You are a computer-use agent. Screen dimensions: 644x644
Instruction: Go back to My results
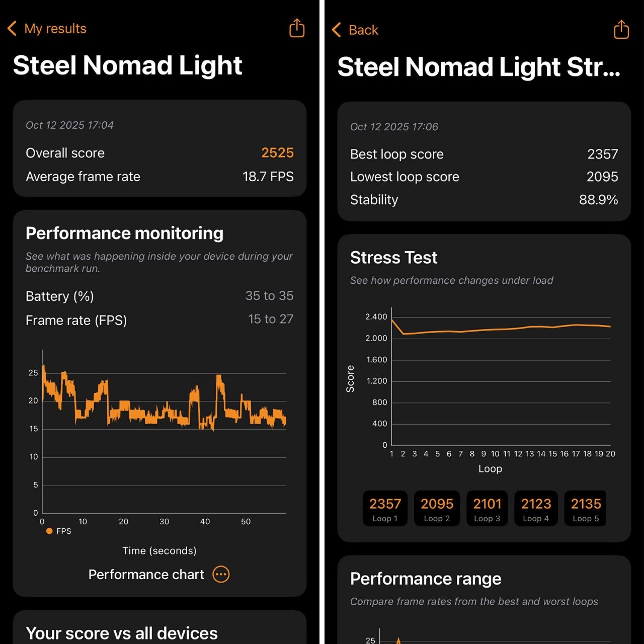click(x=55, y=29)
